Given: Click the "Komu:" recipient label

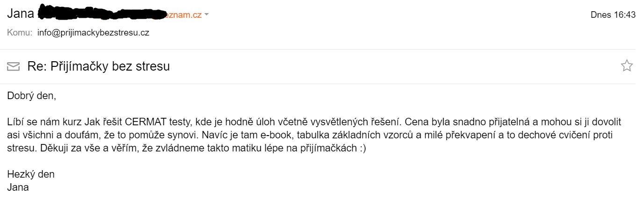Looking at the screenshot, I should pos(20,33).
